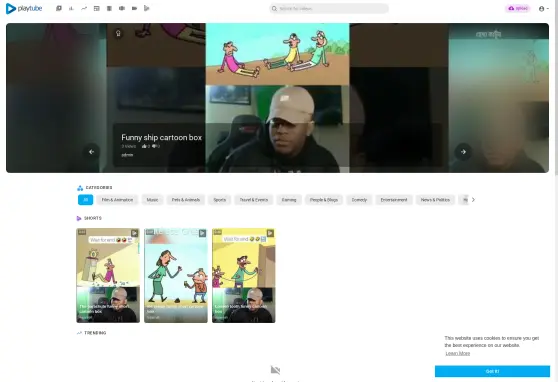Viewport: 558px width, 382px height.
Task: Choose the Pets & Animals category
Action: [186, 200]
